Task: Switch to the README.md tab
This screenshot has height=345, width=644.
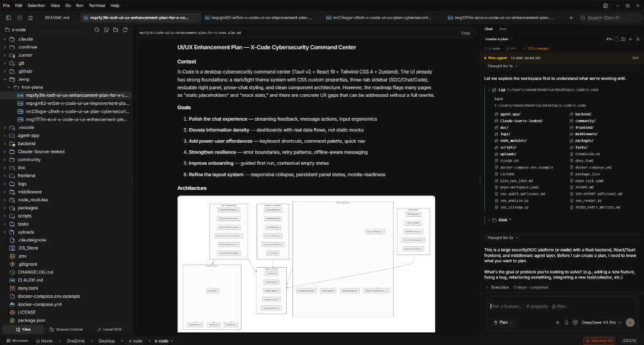Action: tap(57, 18)
